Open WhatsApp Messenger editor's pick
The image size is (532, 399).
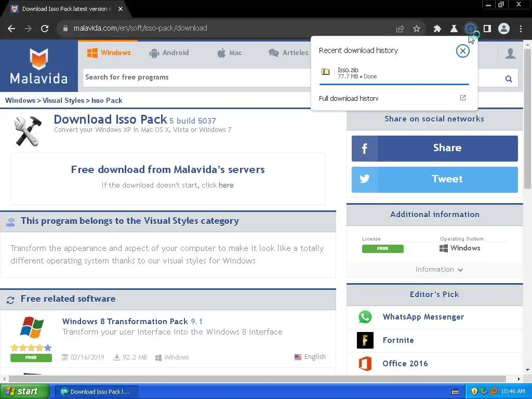click(x=423, y=317)
